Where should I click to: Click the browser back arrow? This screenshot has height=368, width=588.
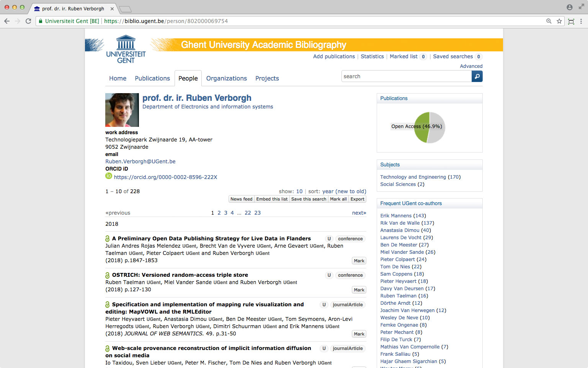pyautogui.click(x=7, y=21)
